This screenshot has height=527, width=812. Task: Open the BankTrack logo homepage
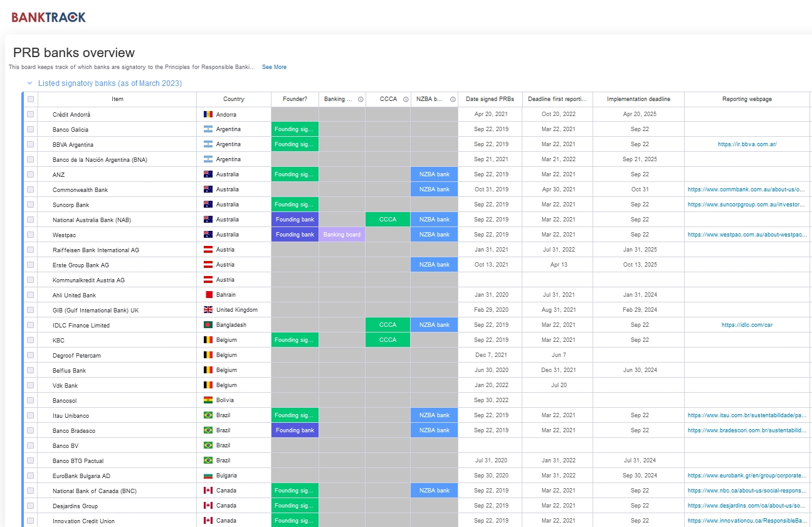coord(48,17)
